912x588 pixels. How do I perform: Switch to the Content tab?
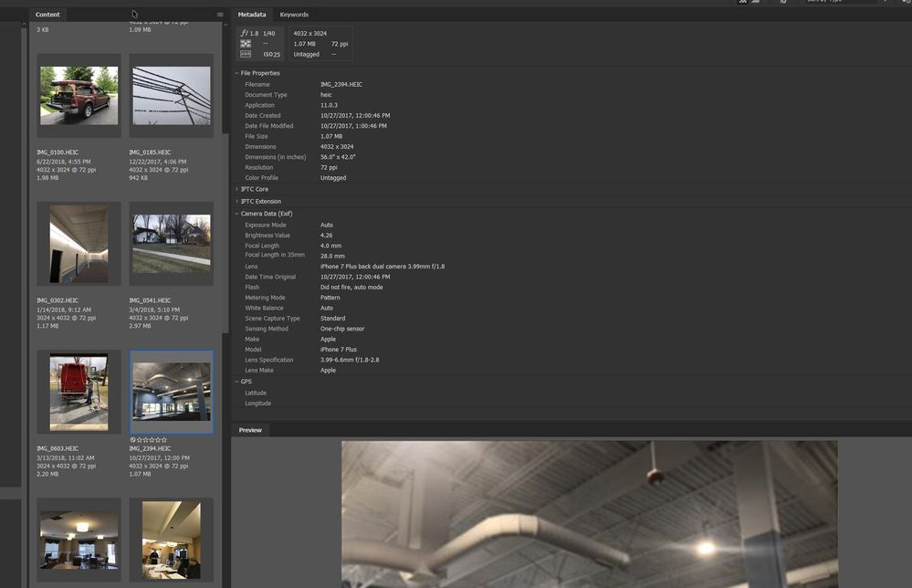click(47, 15)
